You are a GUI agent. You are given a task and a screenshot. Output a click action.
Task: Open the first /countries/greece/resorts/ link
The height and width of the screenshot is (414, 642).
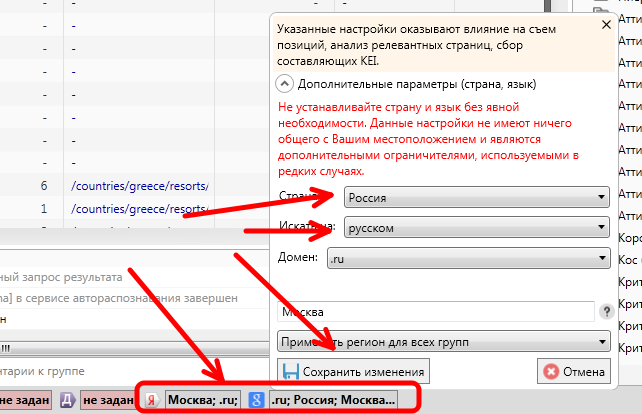click(x=139, y=186)
